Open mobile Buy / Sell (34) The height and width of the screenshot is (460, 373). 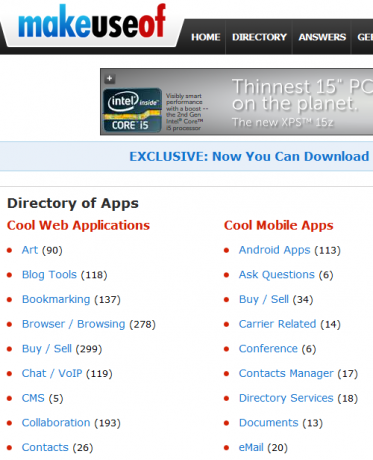pos(264,299)
